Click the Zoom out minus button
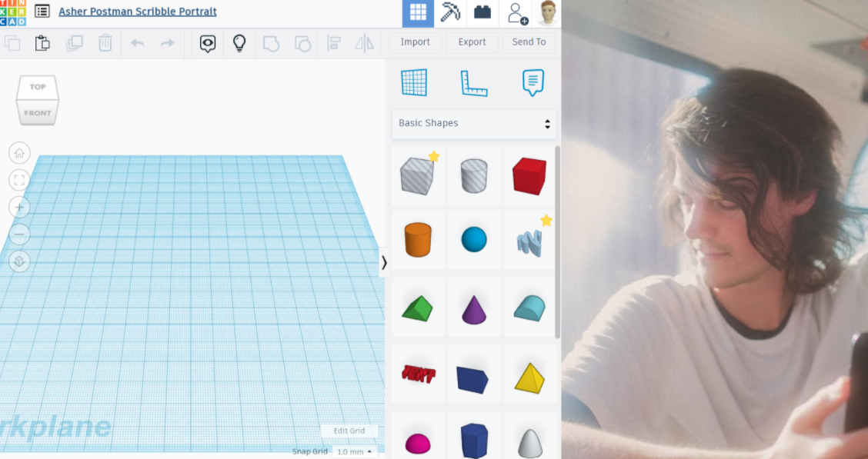 click(x=19, y=234)
